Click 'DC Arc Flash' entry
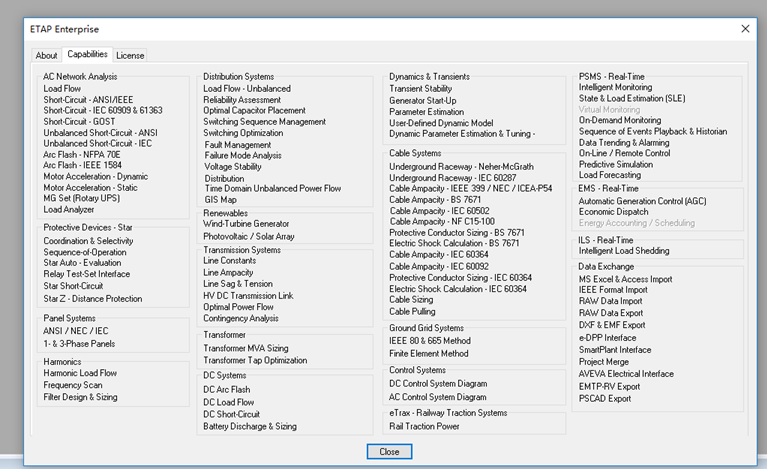768x472 pixels. (x=227, y=390)
